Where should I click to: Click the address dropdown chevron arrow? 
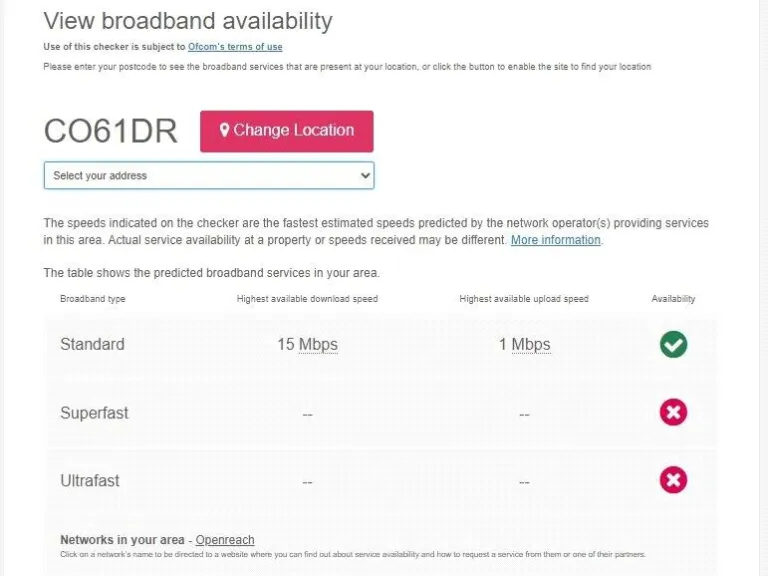[x=364, y=176]
